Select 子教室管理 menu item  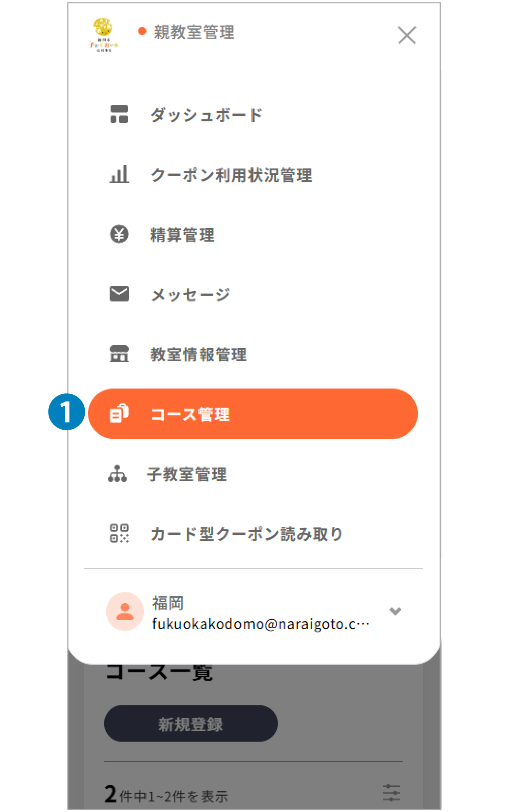point(187,474)
